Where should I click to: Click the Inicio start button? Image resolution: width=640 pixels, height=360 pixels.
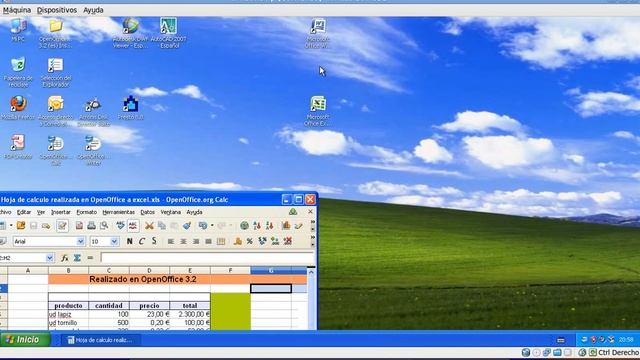[x=25, y=340]
